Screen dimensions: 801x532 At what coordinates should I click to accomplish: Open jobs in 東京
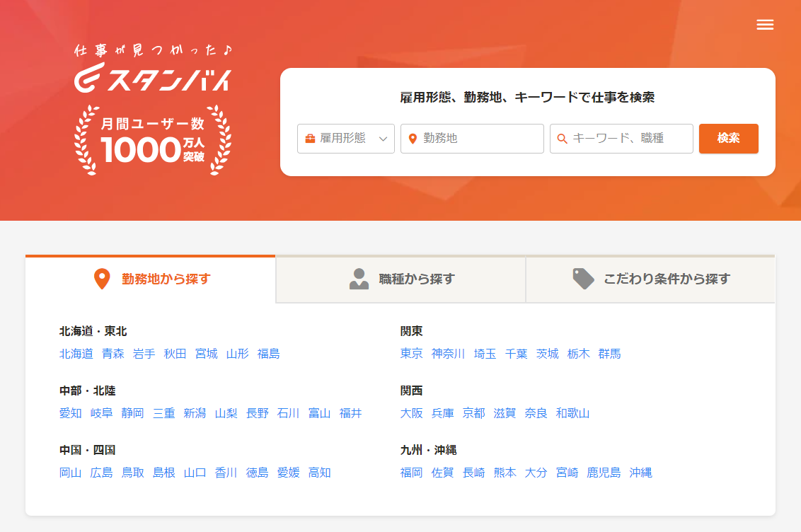click(x=411, y=354)
